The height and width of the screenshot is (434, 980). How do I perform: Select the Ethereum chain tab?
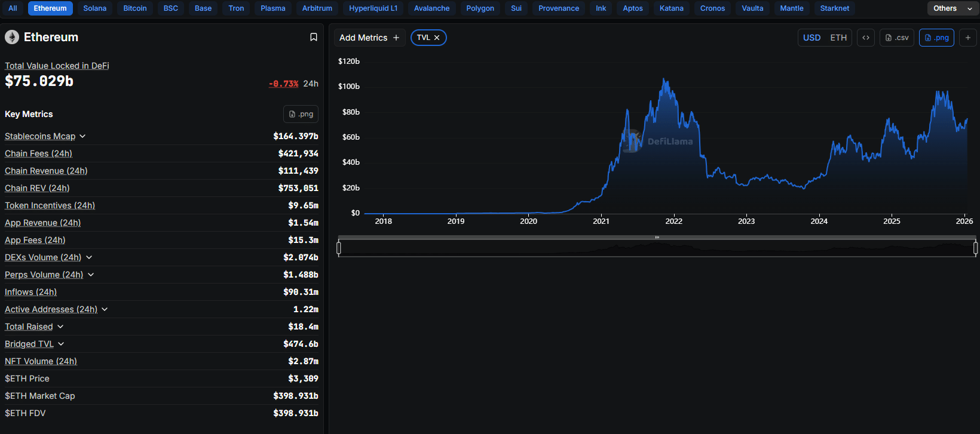point(50,8)
